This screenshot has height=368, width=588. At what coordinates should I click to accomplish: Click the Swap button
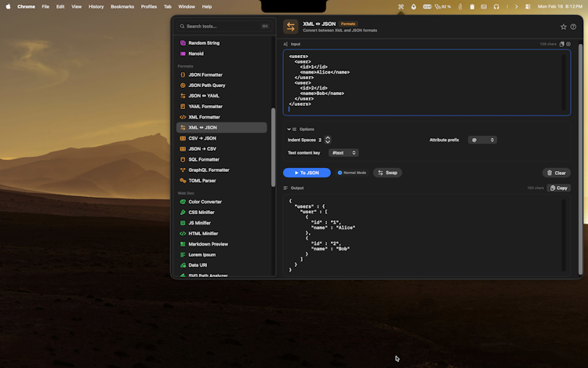387,173
